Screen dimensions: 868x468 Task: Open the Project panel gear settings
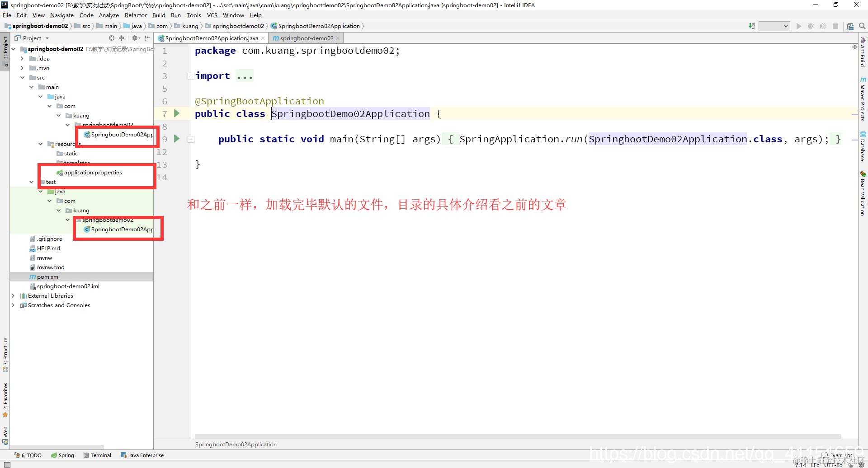pyautogui.click(x=135, y=38)
